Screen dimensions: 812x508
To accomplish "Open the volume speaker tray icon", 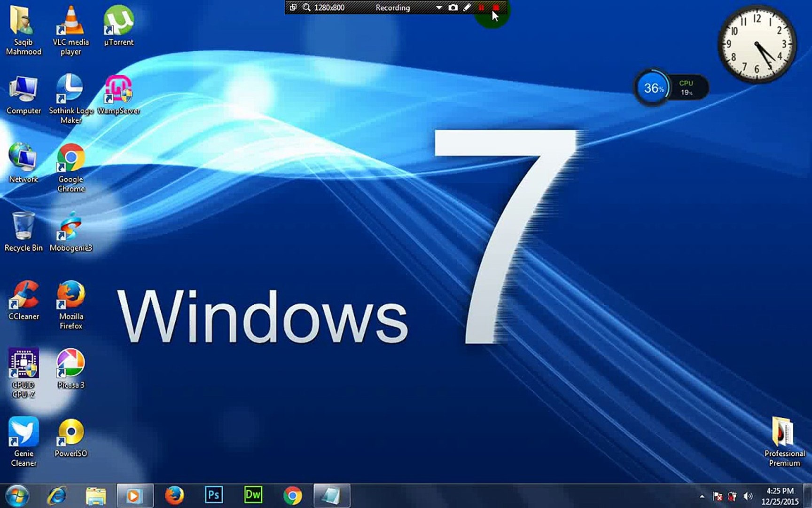I will pos(748,496).
